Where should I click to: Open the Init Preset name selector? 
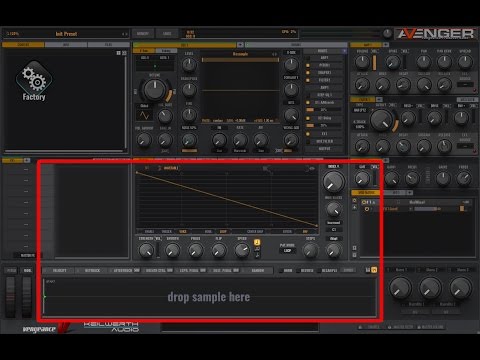coord(66,34)
